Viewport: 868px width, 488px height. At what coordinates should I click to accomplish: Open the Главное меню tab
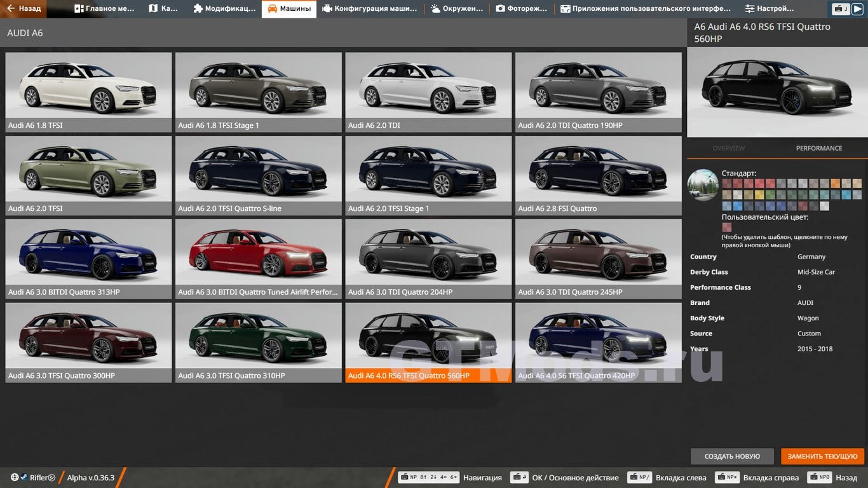tap(104, 9)
